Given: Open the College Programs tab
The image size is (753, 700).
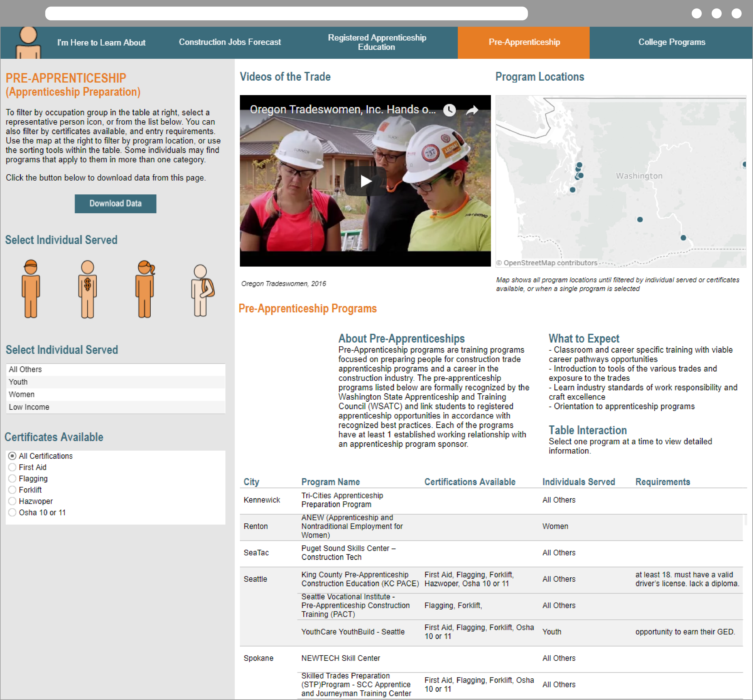Looking at the screenshot, I should tap(672, 42).
